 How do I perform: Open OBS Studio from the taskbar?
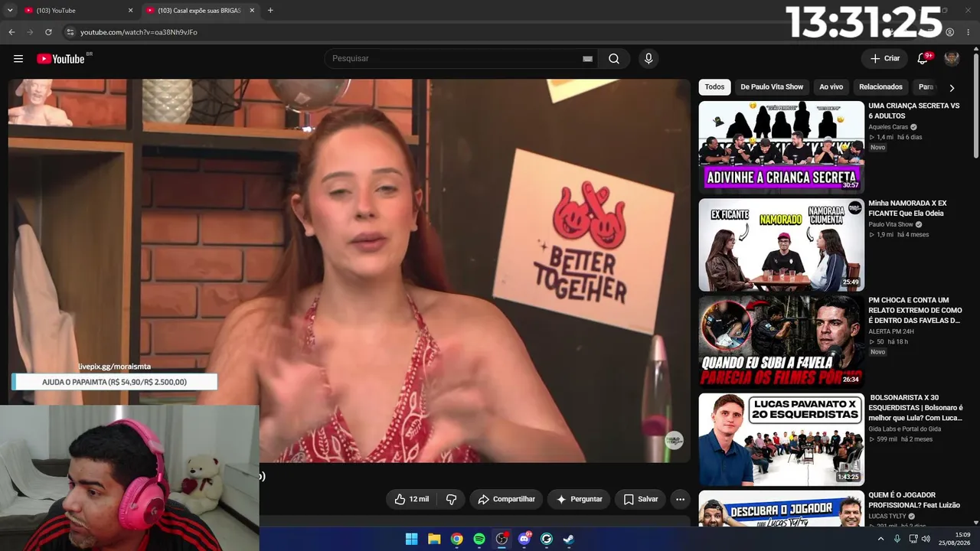pyautogui.click(x=501, y=539)
